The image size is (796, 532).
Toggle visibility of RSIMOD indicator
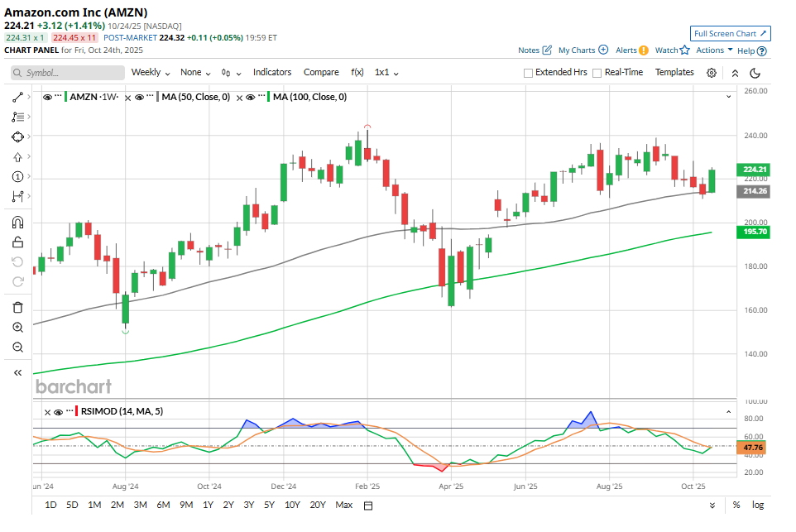coord(59,412)
